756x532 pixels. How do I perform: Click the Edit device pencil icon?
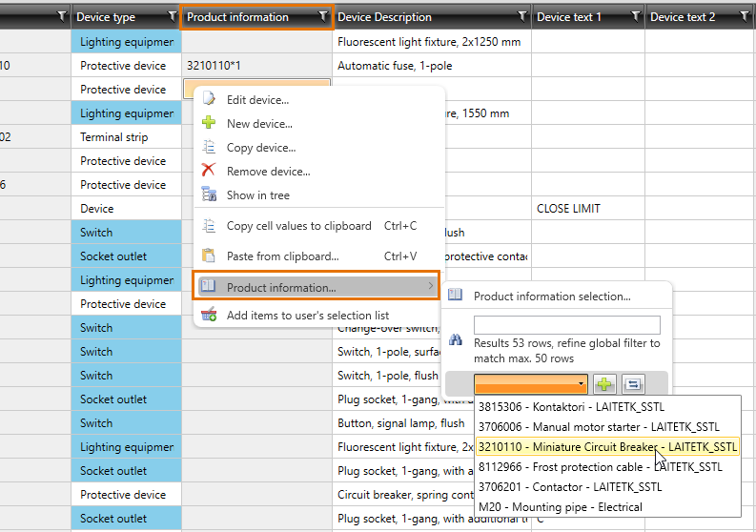click(209, 100)
